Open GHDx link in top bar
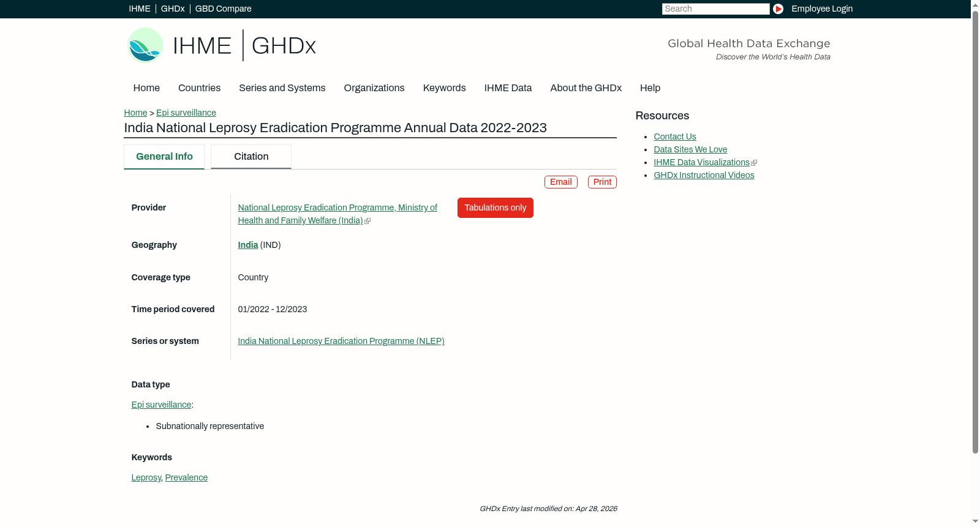The height and width of the screenshot is (527, 980). tap(173, 9)
